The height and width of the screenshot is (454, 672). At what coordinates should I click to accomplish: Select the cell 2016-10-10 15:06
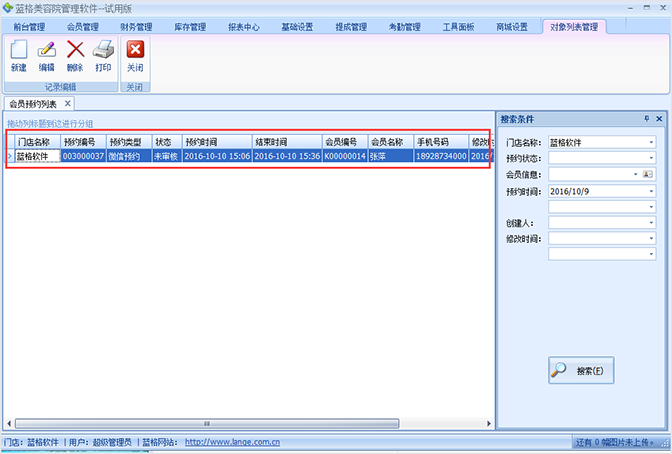click(x=217, y=156)
